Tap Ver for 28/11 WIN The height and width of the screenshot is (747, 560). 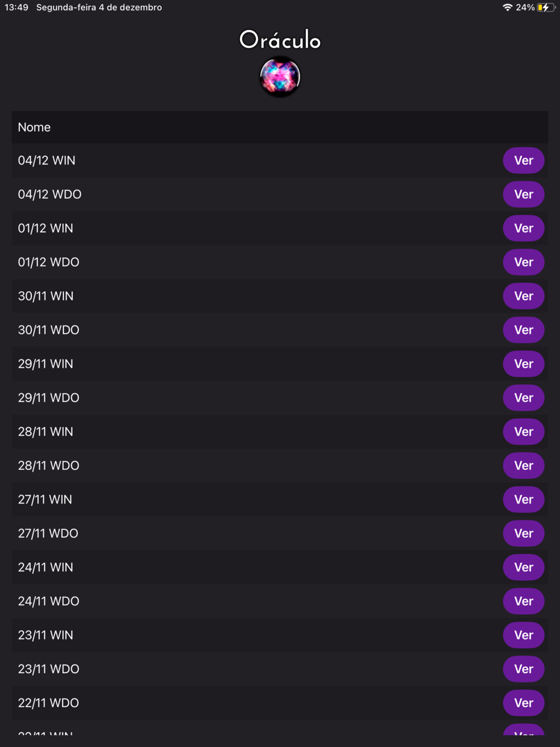click(524, 432)
